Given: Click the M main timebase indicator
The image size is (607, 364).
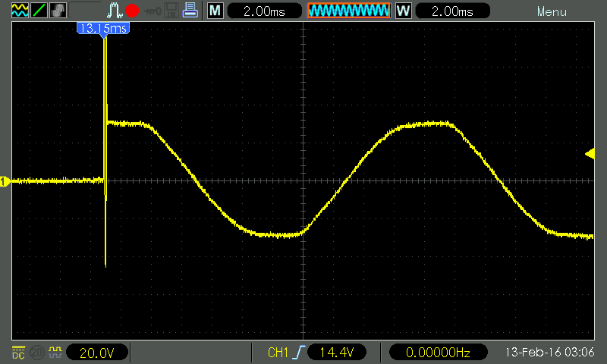Looking at the screenshot, I should pos(215,11).
